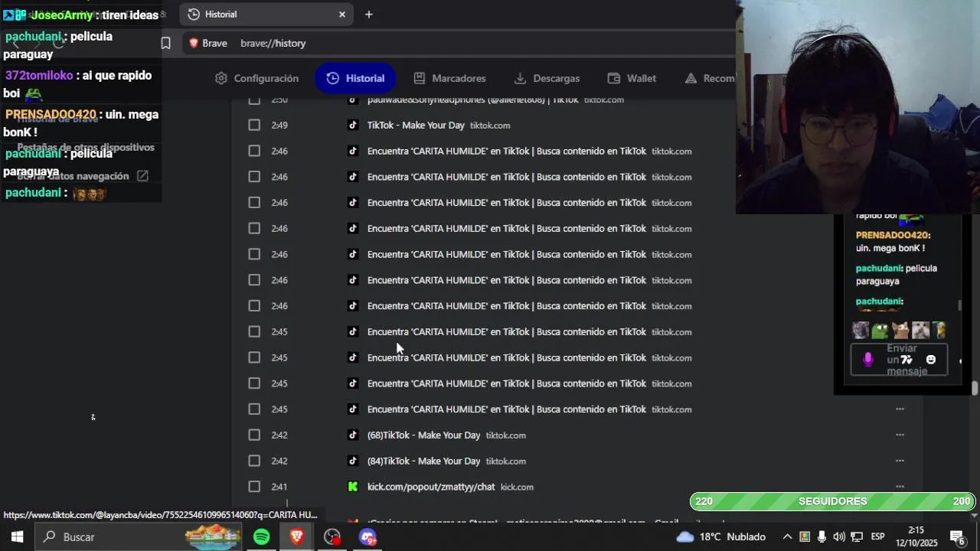980x551 pixels.
Task: Open the 18°C Nublado weather widget
Action: [x=720, y=537]
